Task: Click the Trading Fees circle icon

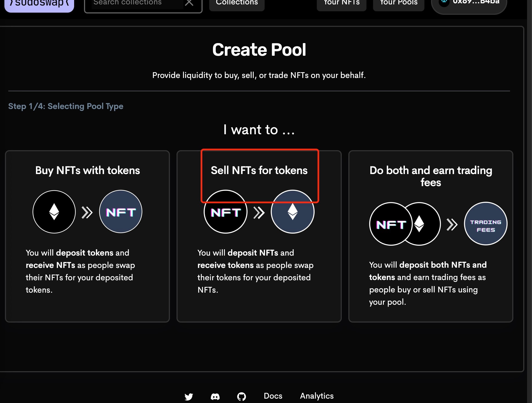Action: point(485,223)
